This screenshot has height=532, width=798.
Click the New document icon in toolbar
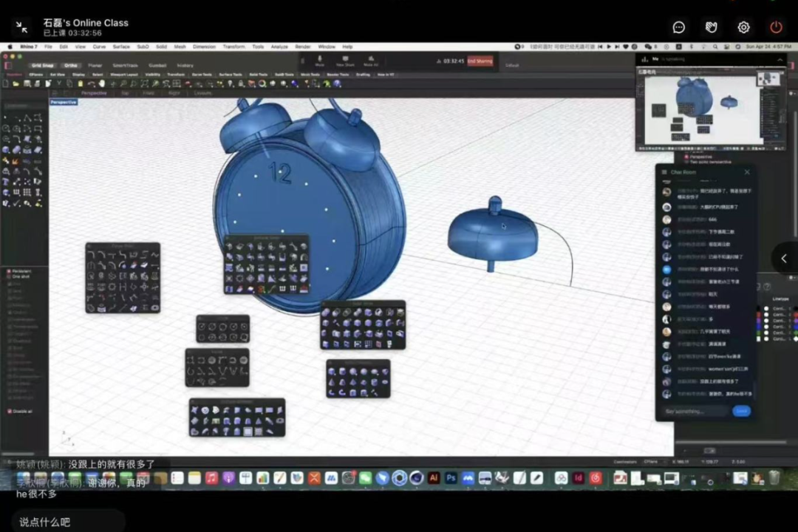click(x=6, y=84)
